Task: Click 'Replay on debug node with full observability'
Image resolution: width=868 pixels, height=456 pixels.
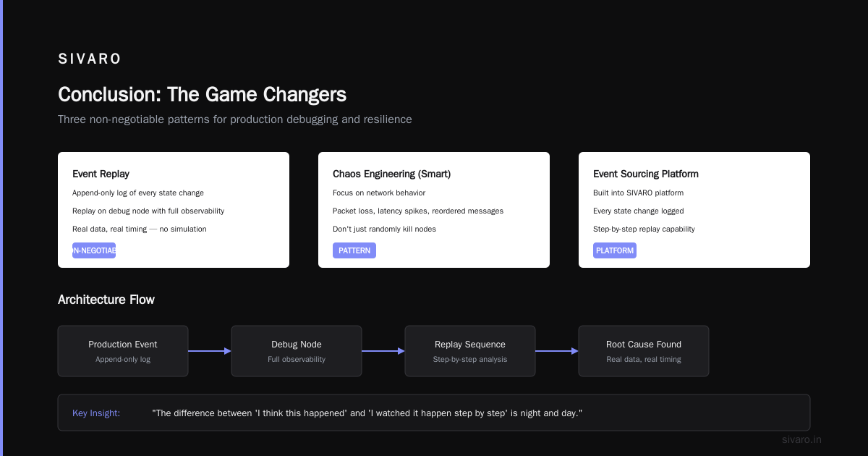Action: coord(148,211)
